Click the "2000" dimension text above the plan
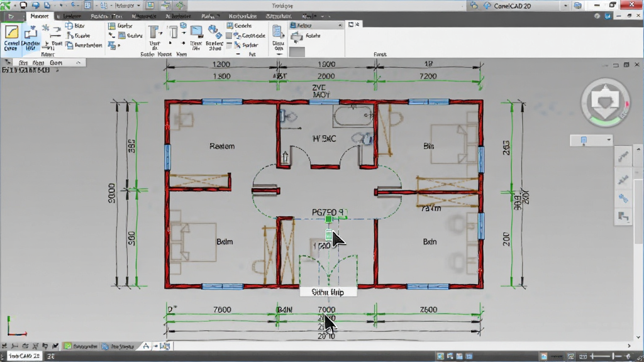644x362 pixels. click(326, 76)
